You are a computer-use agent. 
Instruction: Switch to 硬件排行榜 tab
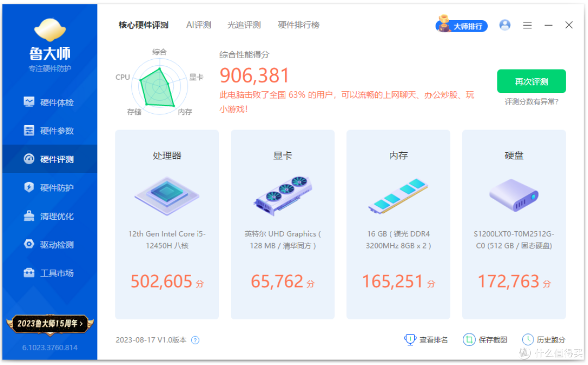(x=298, y=25)
